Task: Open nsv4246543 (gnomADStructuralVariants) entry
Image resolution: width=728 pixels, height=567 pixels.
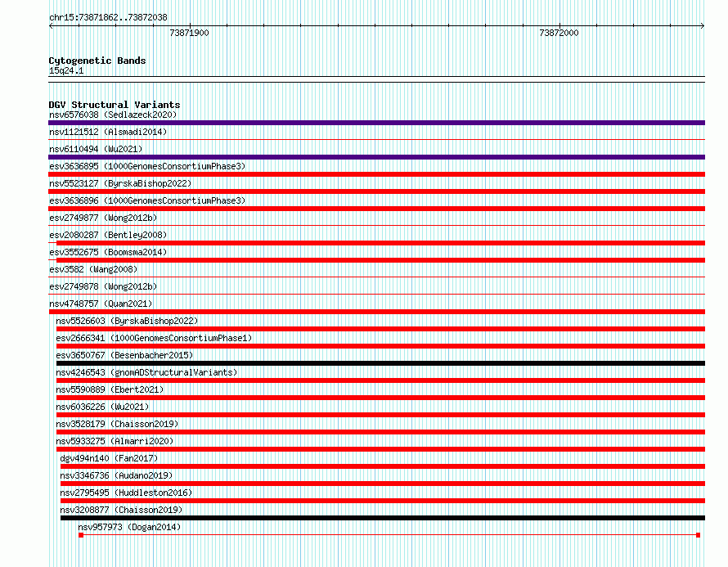Action: [146, 372]
